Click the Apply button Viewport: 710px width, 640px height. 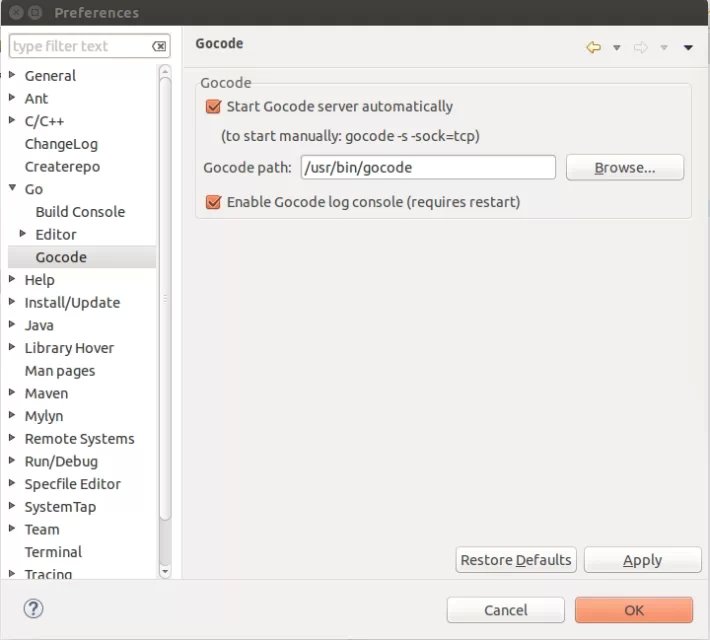[643, 560]
